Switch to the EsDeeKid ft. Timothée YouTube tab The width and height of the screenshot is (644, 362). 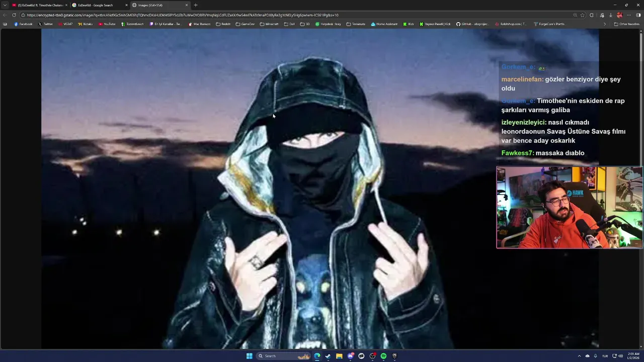[39, 5]
